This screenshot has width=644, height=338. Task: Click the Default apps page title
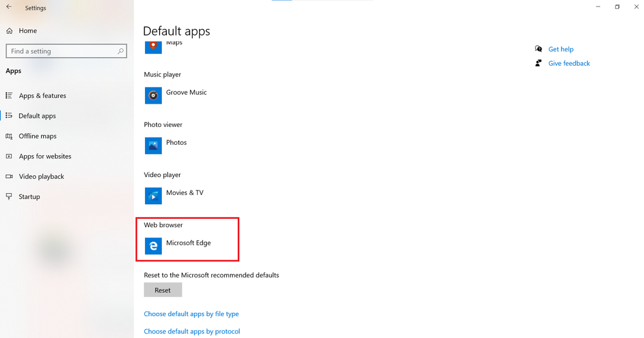coord(176,32)
